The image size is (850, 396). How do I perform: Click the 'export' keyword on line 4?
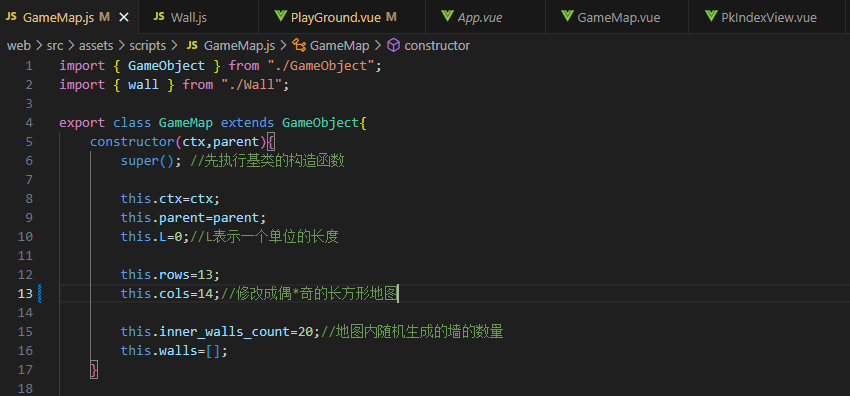82,123
